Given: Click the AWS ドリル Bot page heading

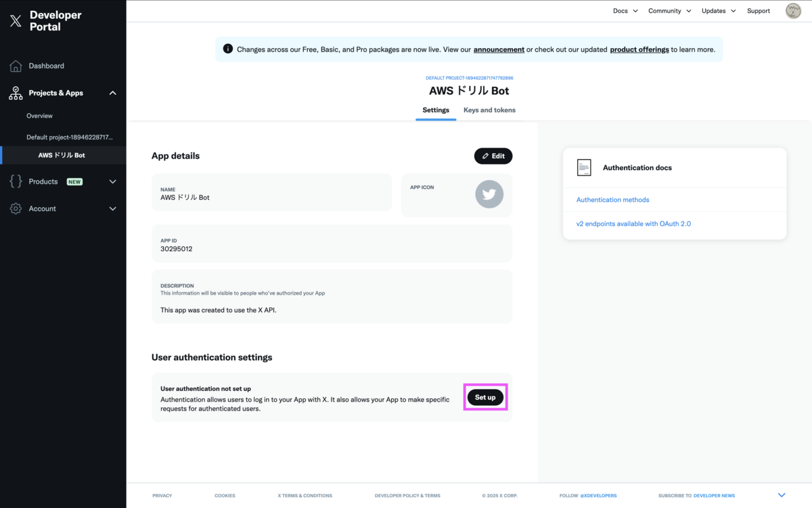Looking at the screenshot, I should click(469, 91).
